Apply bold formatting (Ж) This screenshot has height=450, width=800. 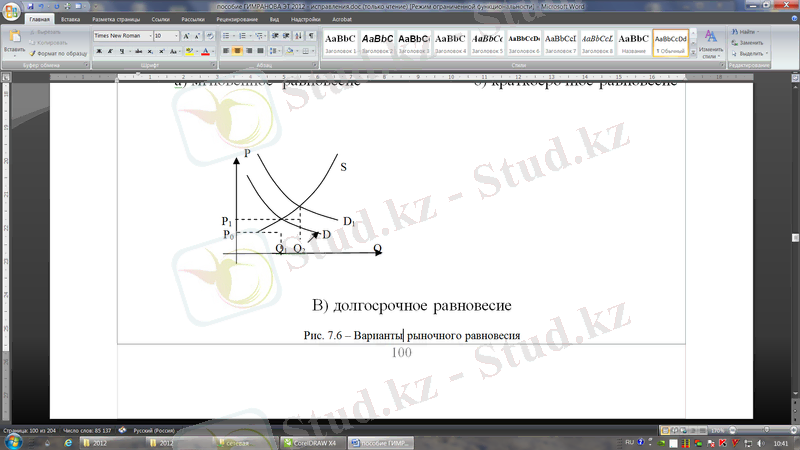pyautogui.click(x=99, y=51)
